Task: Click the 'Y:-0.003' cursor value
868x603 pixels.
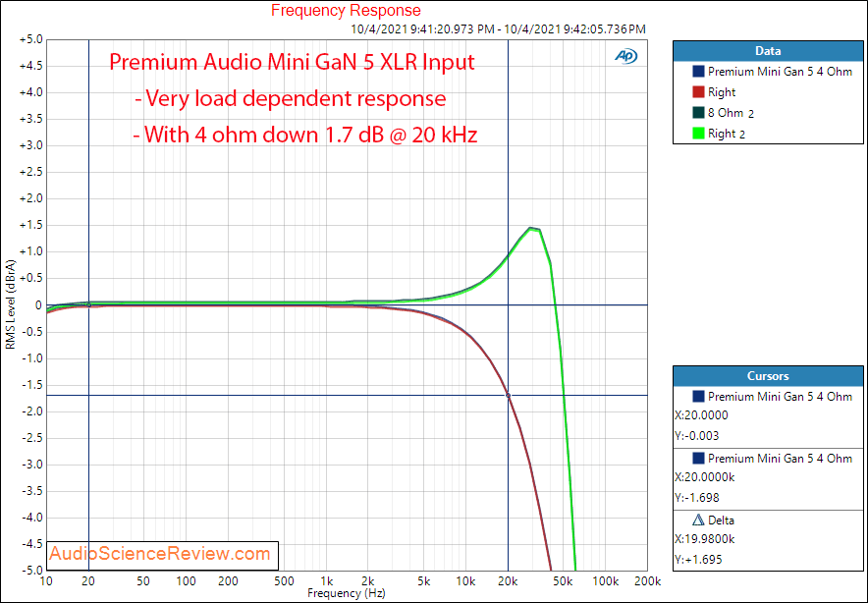Action: tap(696, 436)
